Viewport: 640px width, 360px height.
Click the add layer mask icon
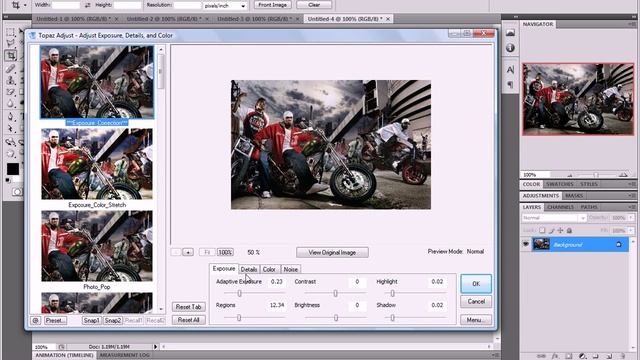[x=569, y=356]
